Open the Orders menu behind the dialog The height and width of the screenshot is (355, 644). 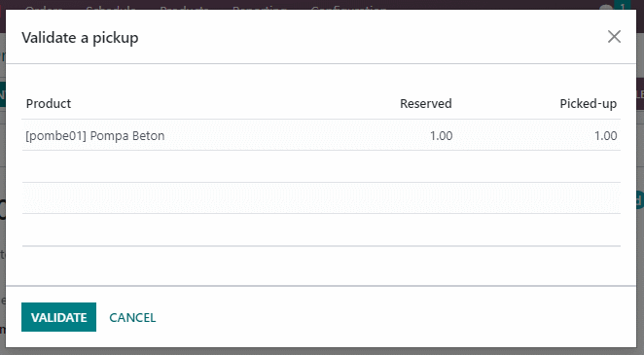click(x=44, y=7)
